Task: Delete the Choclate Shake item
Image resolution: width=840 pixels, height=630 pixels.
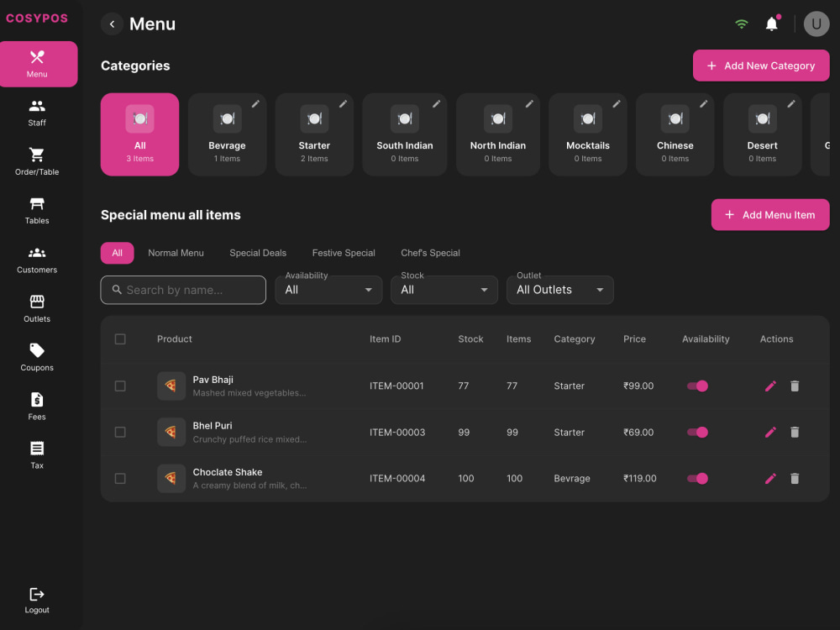Action: click(795, 479)
